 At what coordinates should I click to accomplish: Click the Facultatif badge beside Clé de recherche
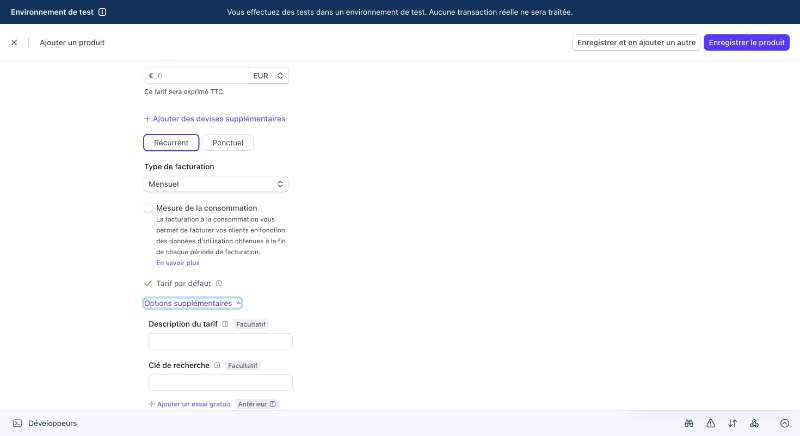pyautogui.click(x=243, y=366)
